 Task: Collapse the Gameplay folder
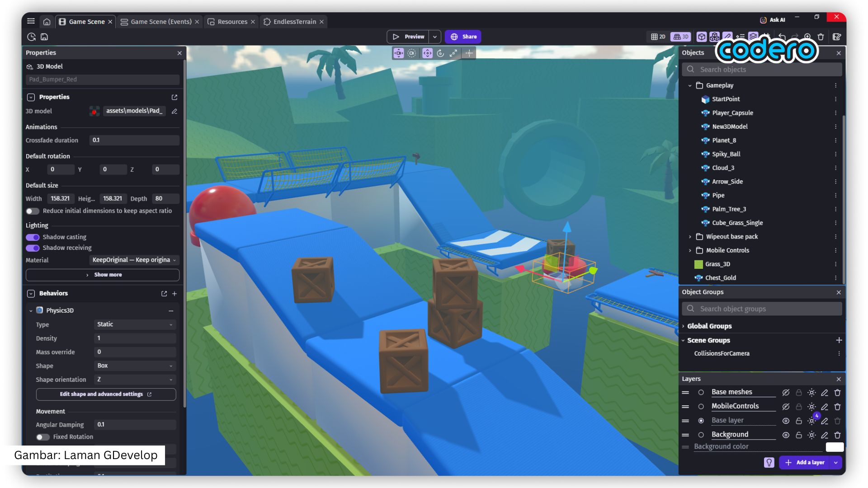pyautogui.click(x=690, y=85)
